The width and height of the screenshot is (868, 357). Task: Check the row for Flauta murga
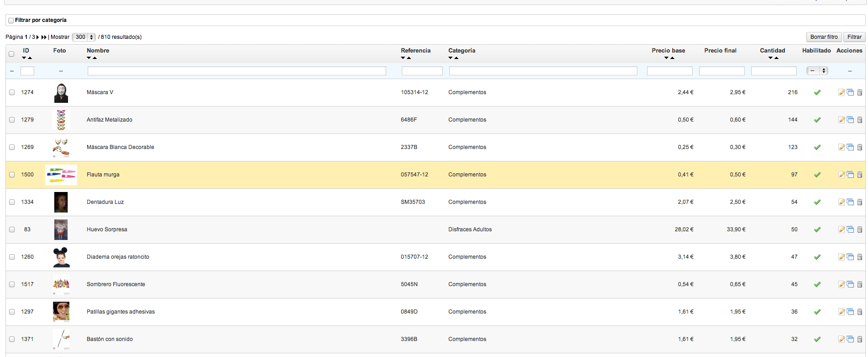12,175
